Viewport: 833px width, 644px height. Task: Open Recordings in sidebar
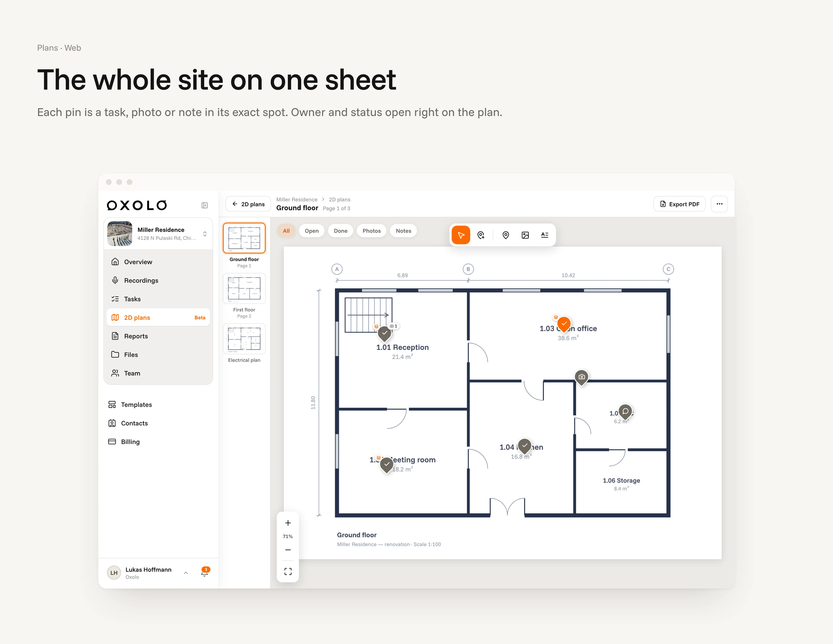(x=158, y=280)
